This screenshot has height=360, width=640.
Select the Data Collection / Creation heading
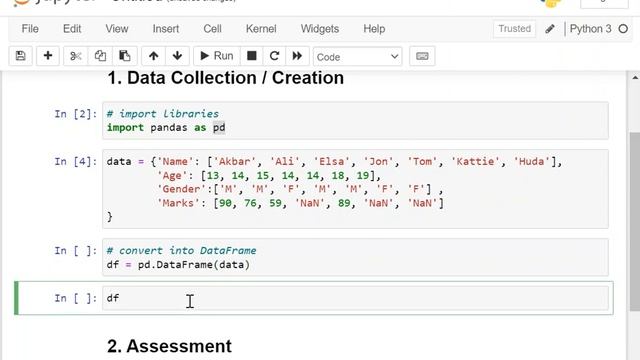(x=225, y=78)
